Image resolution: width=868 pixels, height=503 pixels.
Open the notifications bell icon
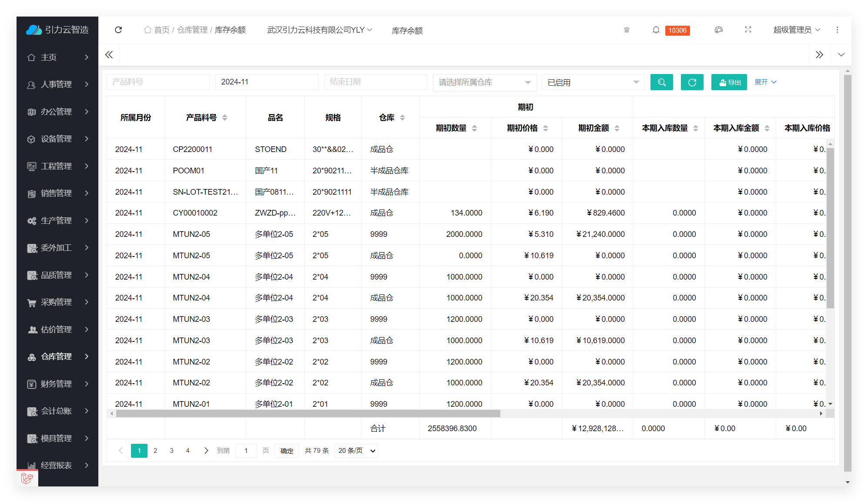[656, 30]
